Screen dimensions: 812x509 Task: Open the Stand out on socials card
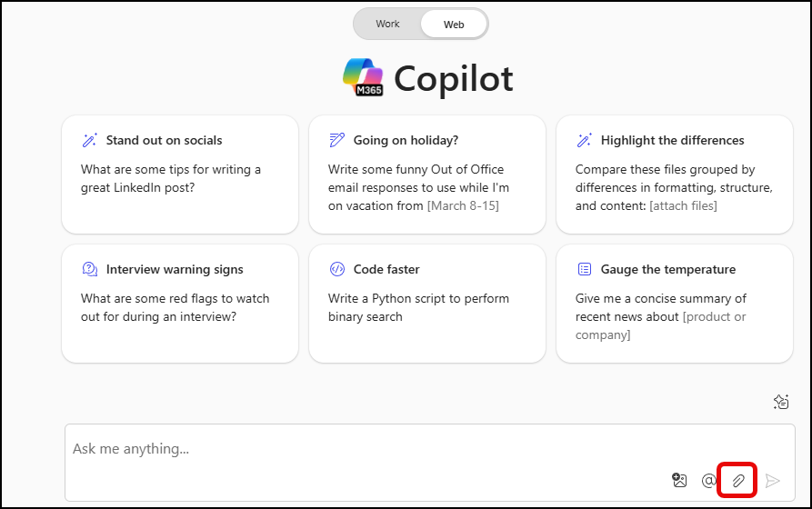(x=180, y=175)
